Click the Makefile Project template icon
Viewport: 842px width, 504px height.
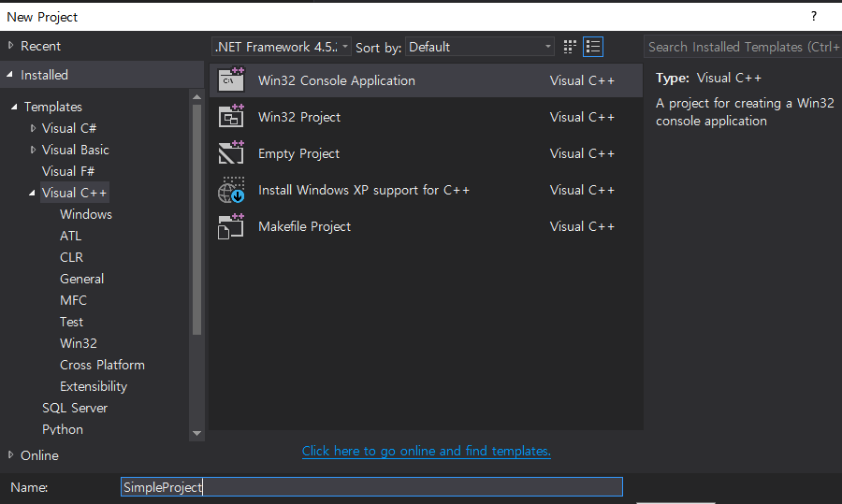(x=231, y=226)
